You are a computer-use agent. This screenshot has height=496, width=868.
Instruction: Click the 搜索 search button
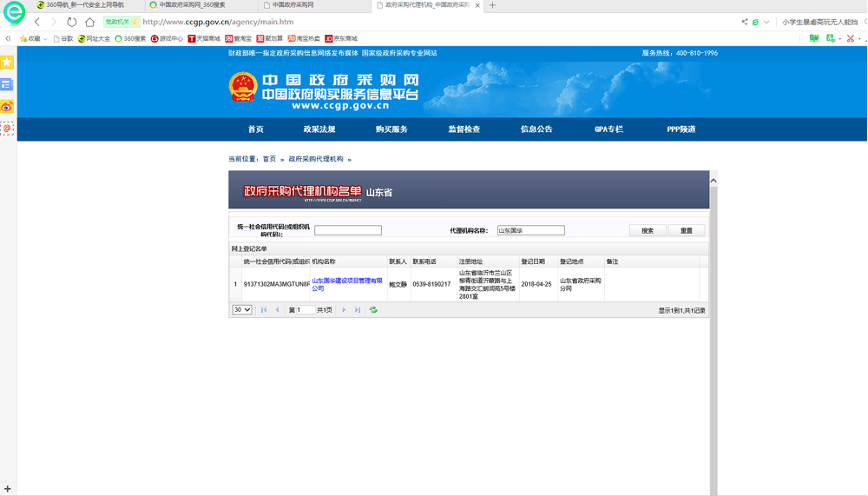648,230
